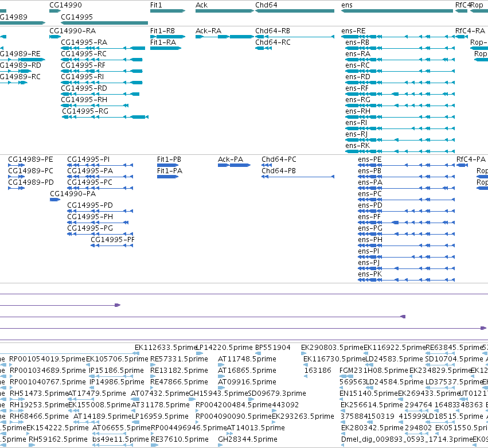Select the CG14995-PF protein label
This screenshot has width=488, height=448.
point(112,240)
